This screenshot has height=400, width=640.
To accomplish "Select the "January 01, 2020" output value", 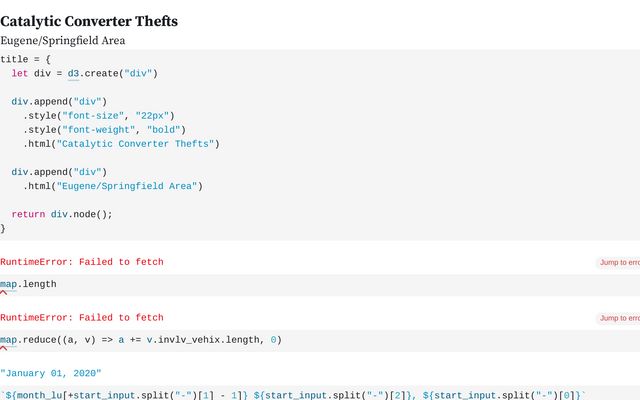I will [51, 373].
